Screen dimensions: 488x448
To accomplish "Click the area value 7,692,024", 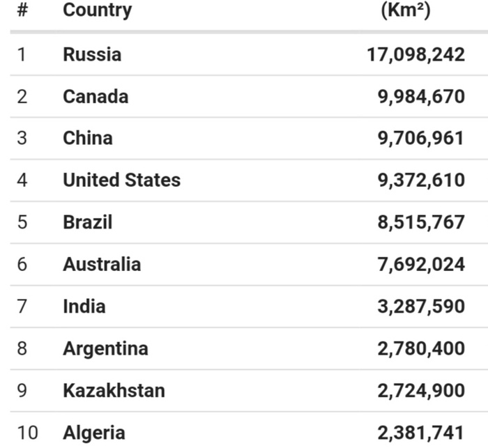I will tap(421, 264).
